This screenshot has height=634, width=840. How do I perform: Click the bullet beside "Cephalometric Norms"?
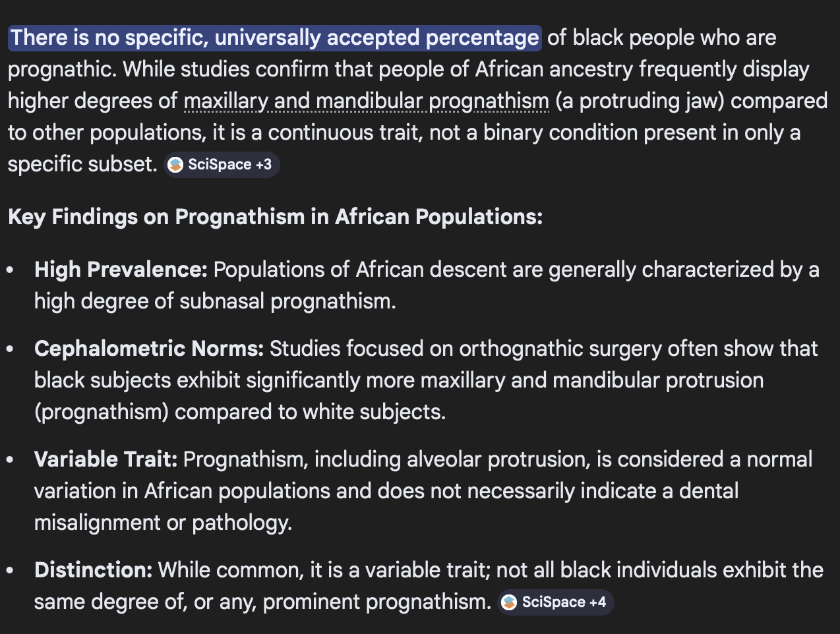[10, 349]
